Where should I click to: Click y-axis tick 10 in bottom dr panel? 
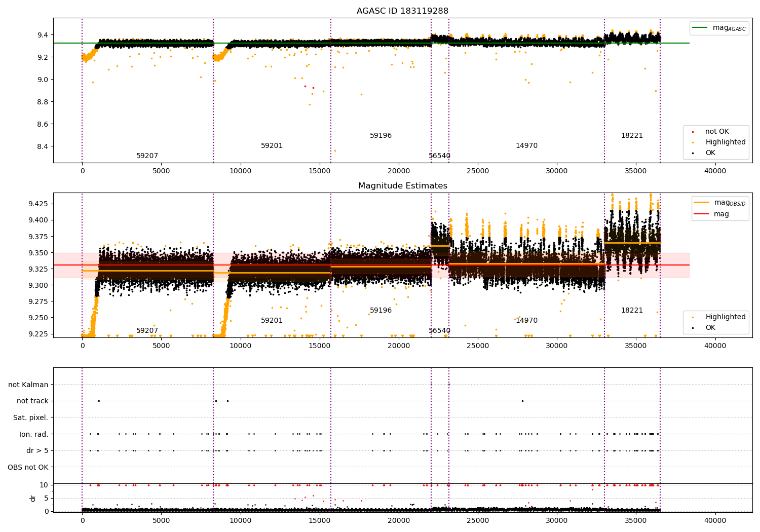point(44,485)
